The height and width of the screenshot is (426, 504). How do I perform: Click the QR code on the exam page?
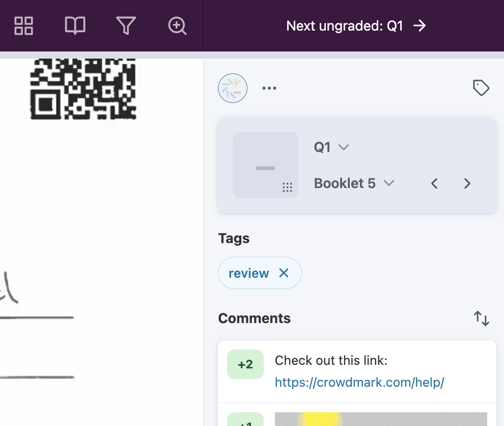(83, 89)
